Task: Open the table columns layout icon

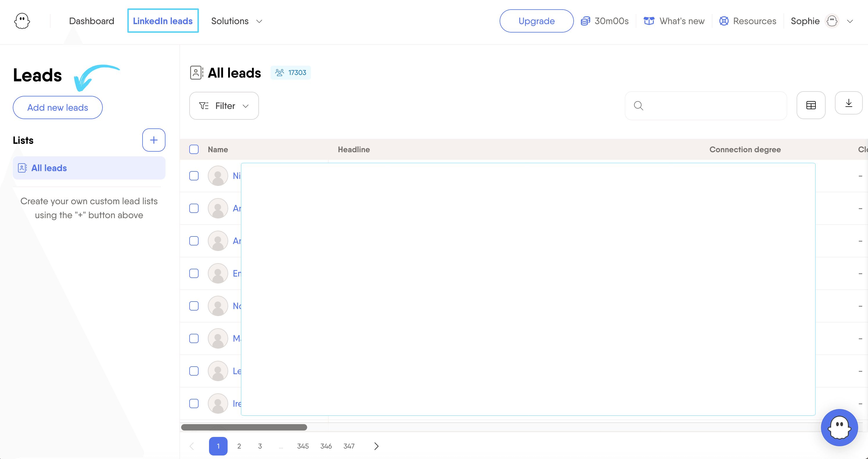Action: click(x=811, y=105)
